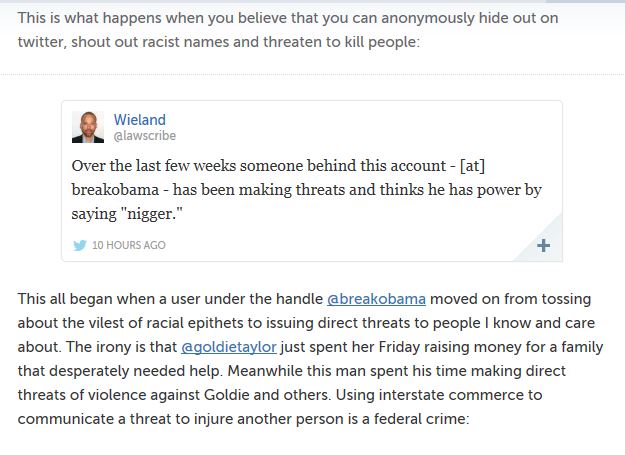This screenshot has width=625, height=455.
Task: Open the tweet's 10 HOURS AGO timestamp
Action: (x=129, y=245)
